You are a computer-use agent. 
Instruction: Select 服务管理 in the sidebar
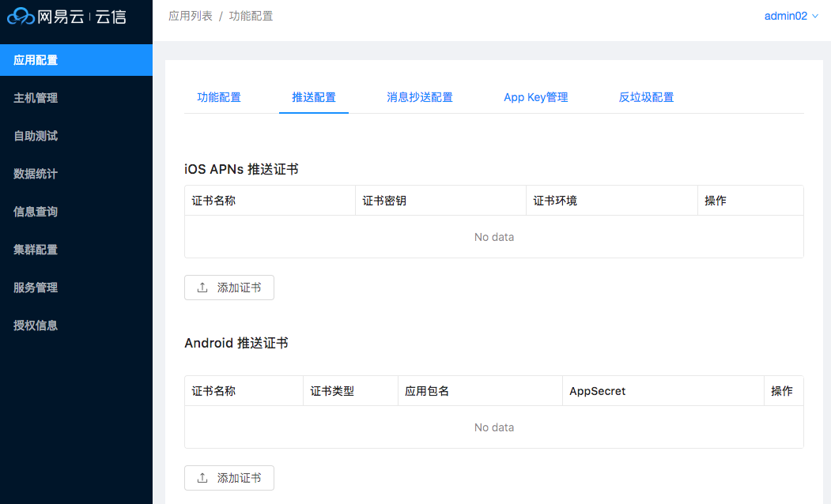36,288
